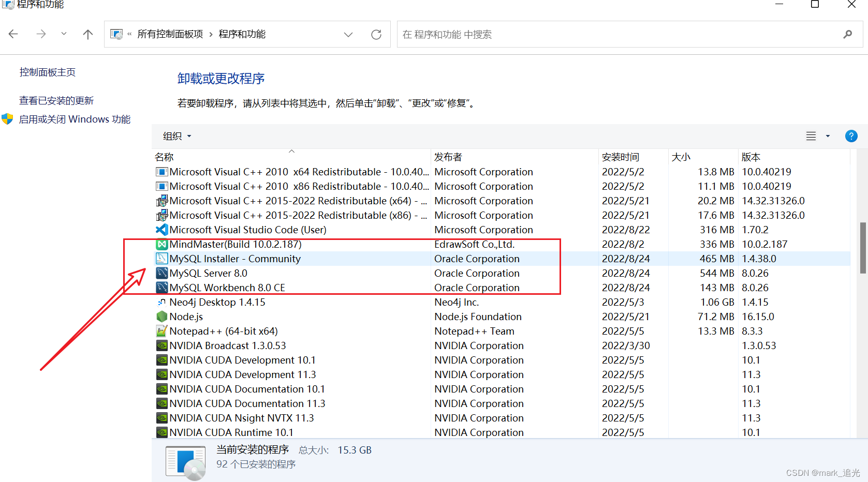Click the Visual C++ 2010 x86 icon
Screen dimensions: 868x482
pyautogui.click(x=162, y=186)
